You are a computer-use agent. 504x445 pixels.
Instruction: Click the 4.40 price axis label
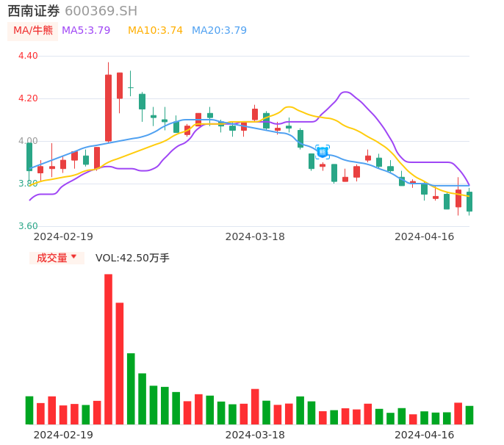28,56
